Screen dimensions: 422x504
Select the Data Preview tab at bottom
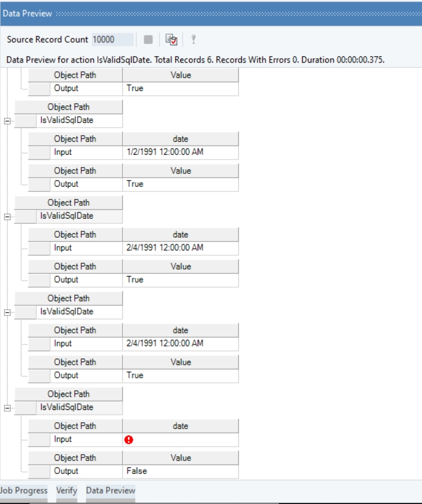[110, 491]
